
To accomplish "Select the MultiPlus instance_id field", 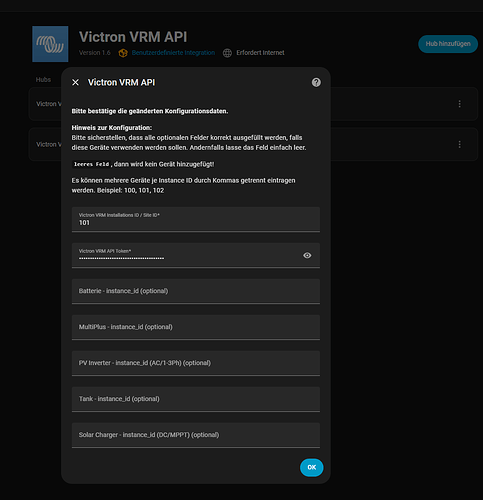I will (x=196, y=327).
